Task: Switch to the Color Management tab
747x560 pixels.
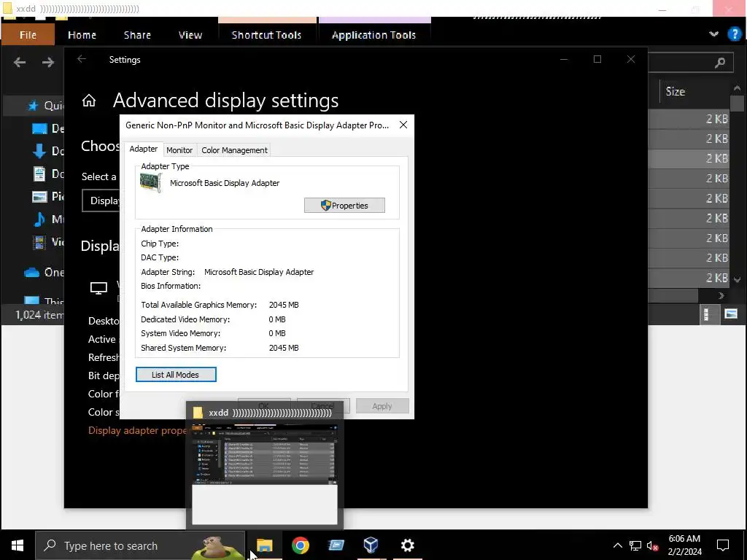Action: 234,150
